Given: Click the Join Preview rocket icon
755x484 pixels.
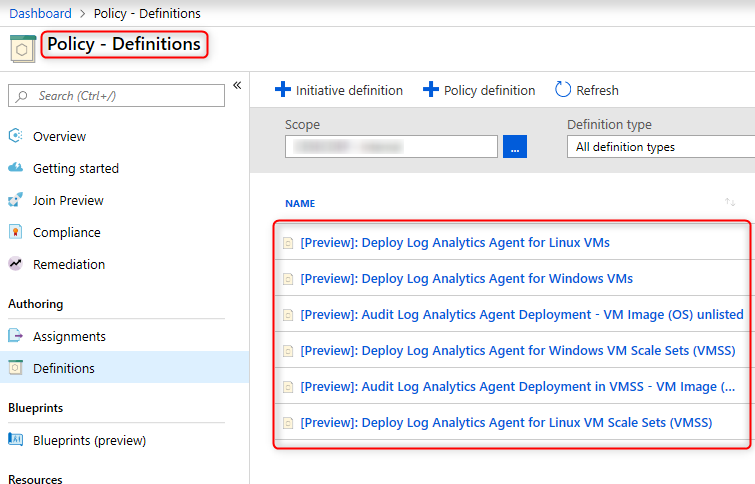Looking at the screenshot, I should (15, 199).
